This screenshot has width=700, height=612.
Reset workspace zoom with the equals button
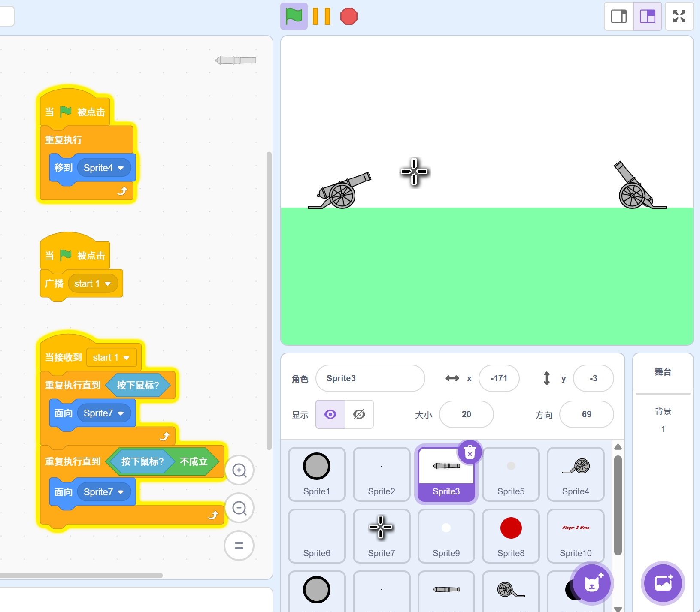239,546
